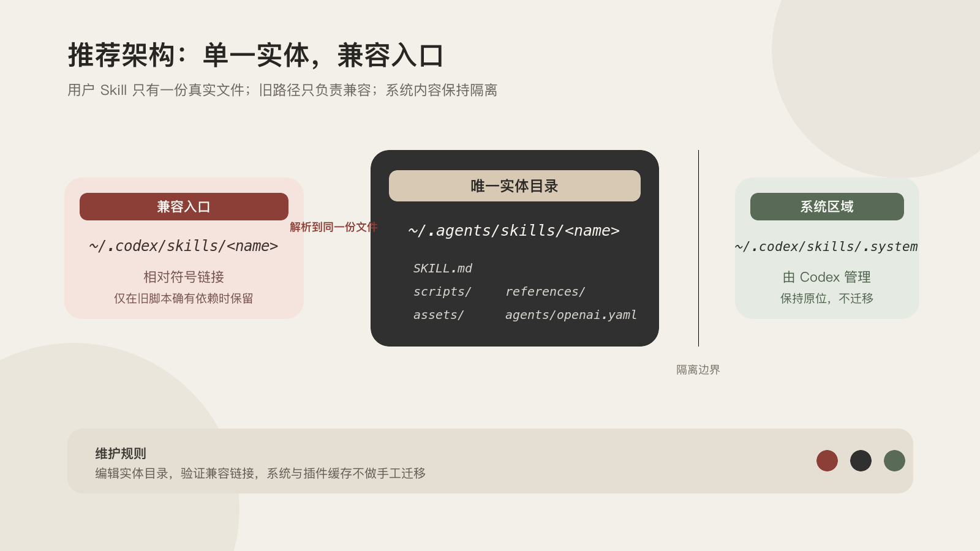Select the 兼容入口 red header label
Viewport: 980px width, 551px height.
184,207
